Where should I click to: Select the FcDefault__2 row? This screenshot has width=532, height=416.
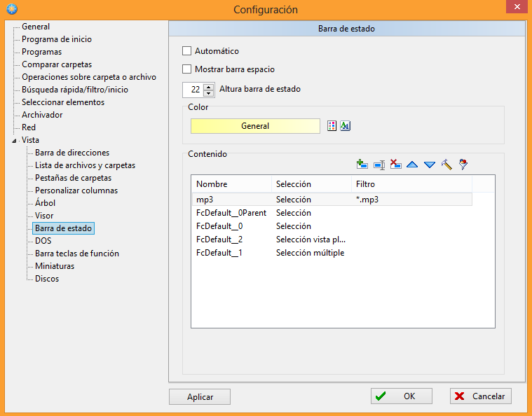(332, 240)
